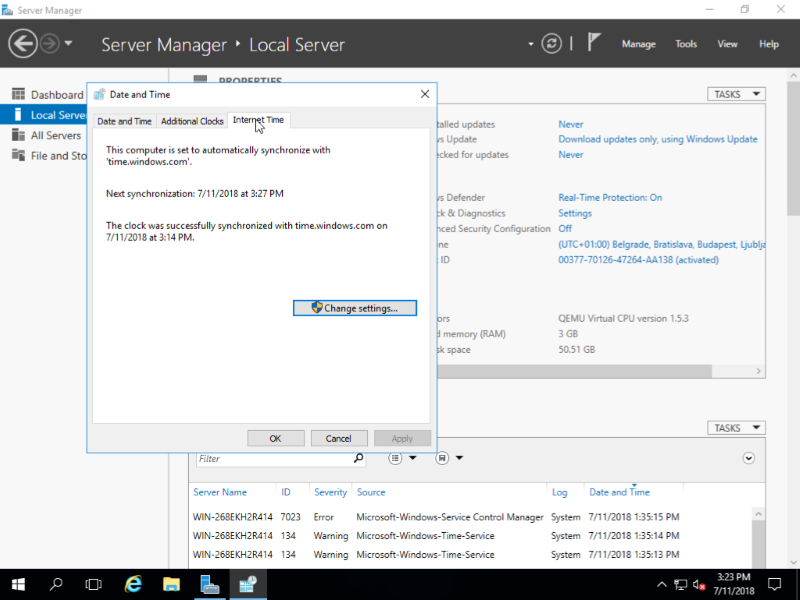The image size is (800, 600).
Task: Launch Internet Explorer from taskbar
Action: pyautogui.click(x=133, y=584)
